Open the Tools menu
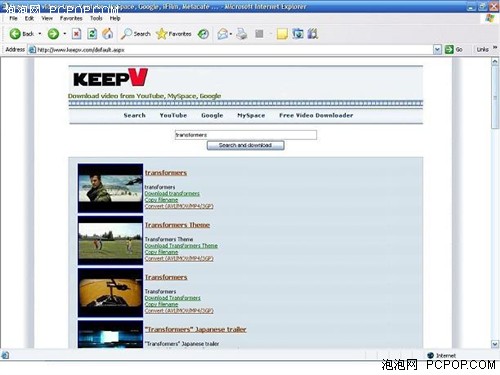Viewport: 500px width, 375px height. 96,18
